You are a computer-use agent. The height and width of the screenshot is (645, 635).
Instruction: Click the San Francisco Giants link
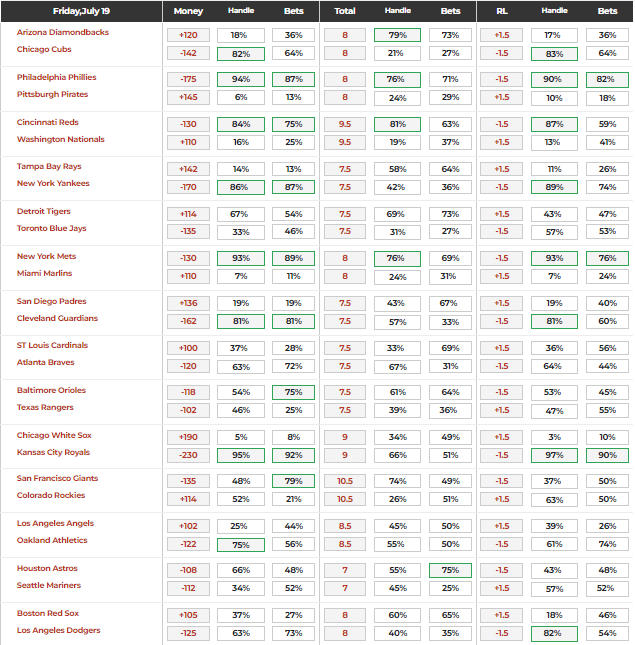tap(57, 478)
